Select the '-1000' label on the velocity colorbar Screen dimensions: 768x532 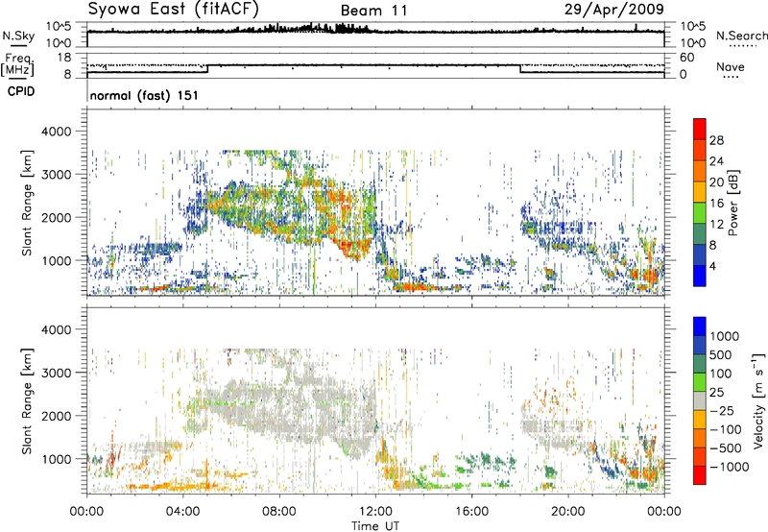click(x=730, y=467)
